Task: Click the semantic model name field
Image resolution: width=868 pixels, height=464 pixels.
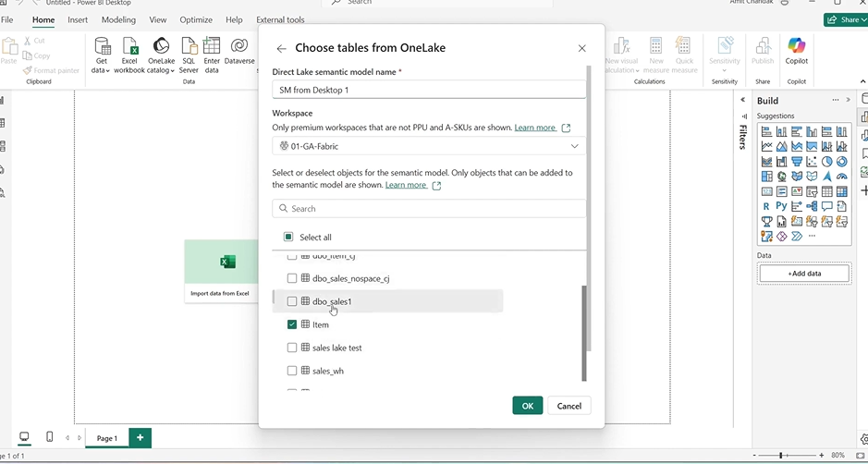Action: coord(429,90)
